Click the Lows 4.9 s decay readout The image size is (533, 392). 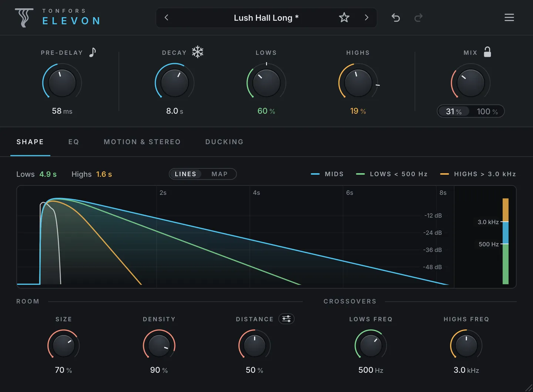coord(37,174)
